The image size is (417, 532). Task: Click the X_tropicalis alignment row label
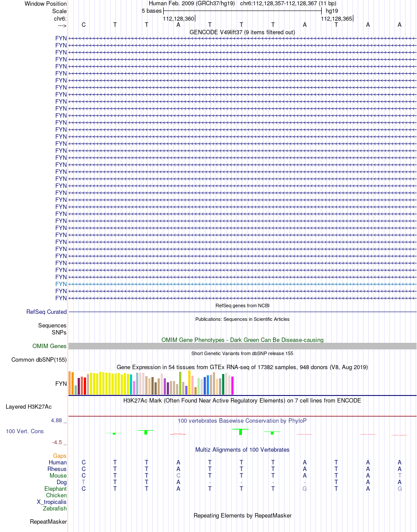tap(52, 502)
